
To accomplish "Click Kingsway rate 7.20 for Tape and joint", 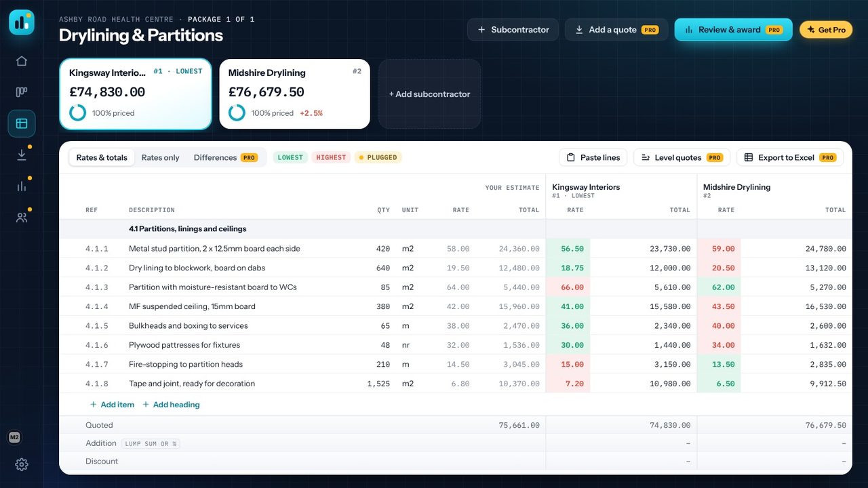I will 568,384.
